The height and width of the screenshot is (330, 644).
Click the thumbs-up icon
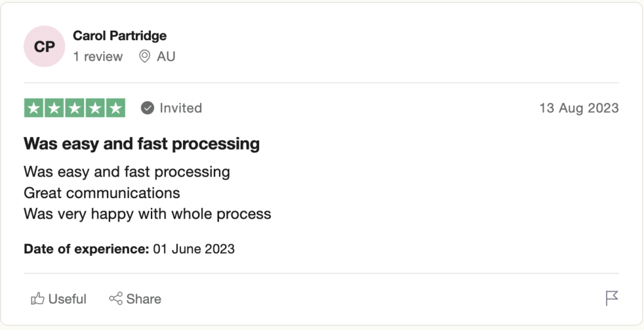click(x=38, y=299)
